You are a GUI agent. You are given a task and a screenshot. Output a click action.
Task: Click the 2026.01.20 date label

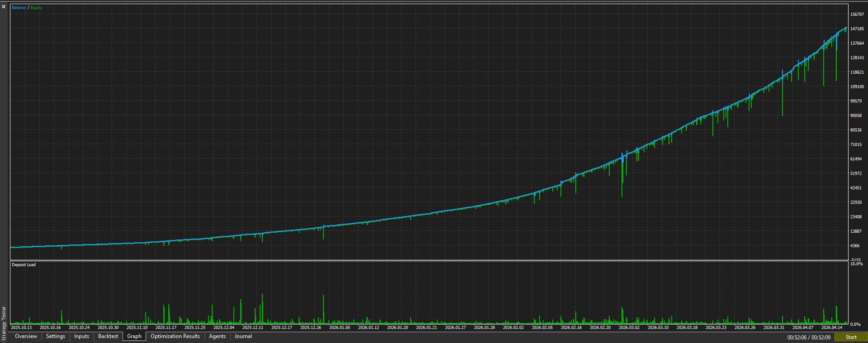[398, 328]
